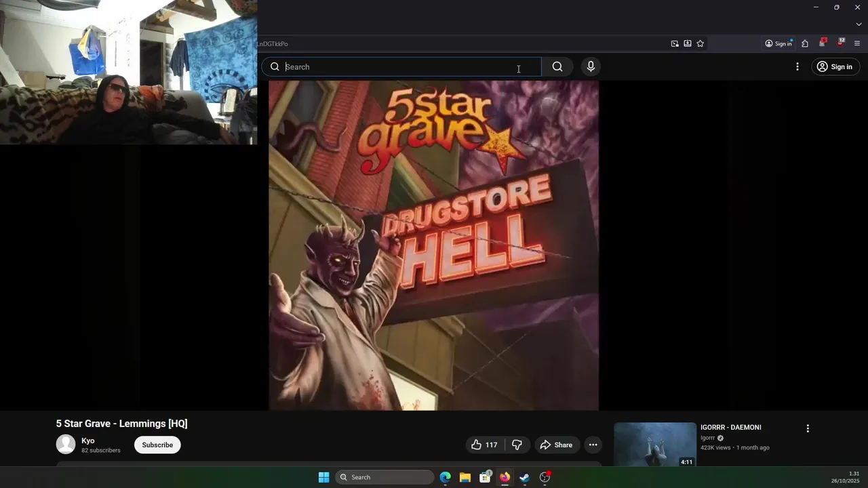Launch Microsoft Edge from the taskbar
This screenshot has width=868, height=488.
pyautogui.click(x=445, y=477)
